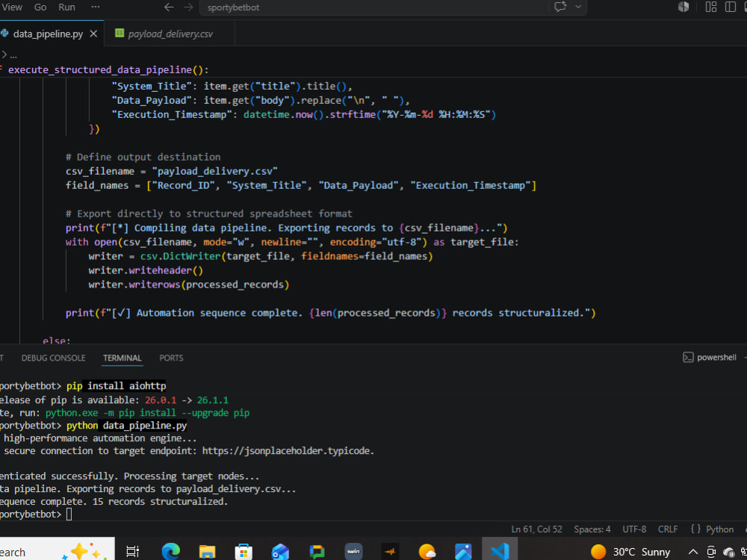The image size is (747, 560).
Task: Open the payload_delivery.csv tab
Action: pyautogui.click(x=170, y=34)
